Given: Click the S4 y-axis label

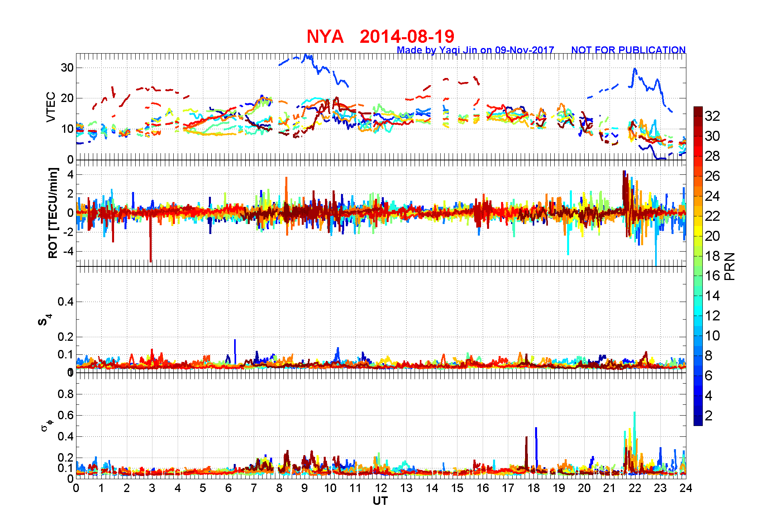Looking at the screenshot, I should coord(44,320).
